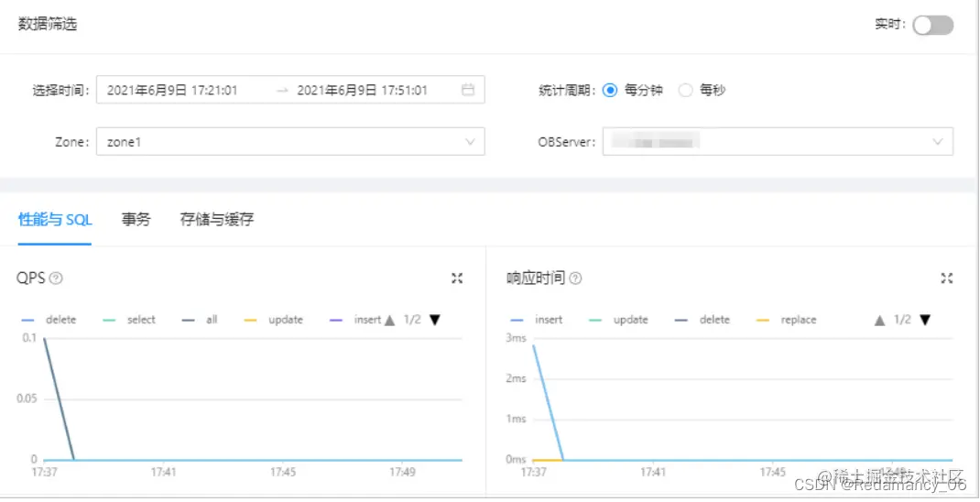The height and width of the screenshot is (502, 980).
Task: Switch to the 性能与 SQL tab
Action: click(x=55, y=220)
